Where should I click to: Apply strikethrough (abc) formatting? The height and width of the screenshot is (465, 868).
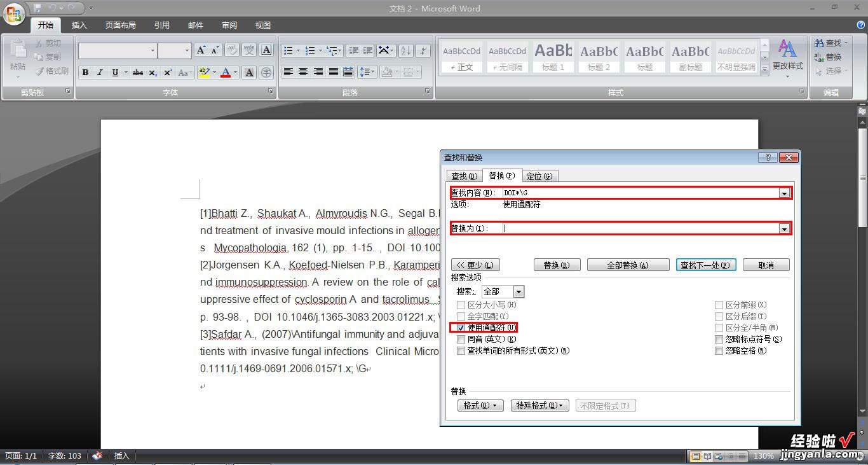pos(138,73)
